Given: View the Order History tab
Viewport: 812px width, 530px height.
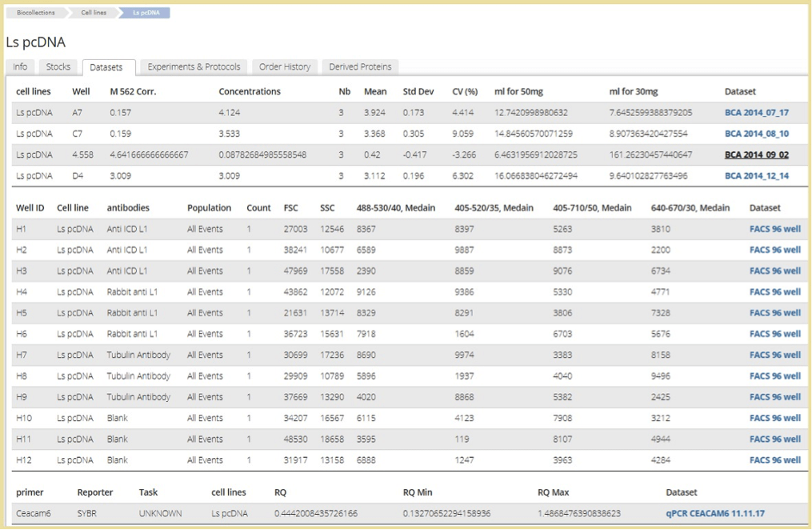Looking at the screenshot, I should click(x=285, y=67).
